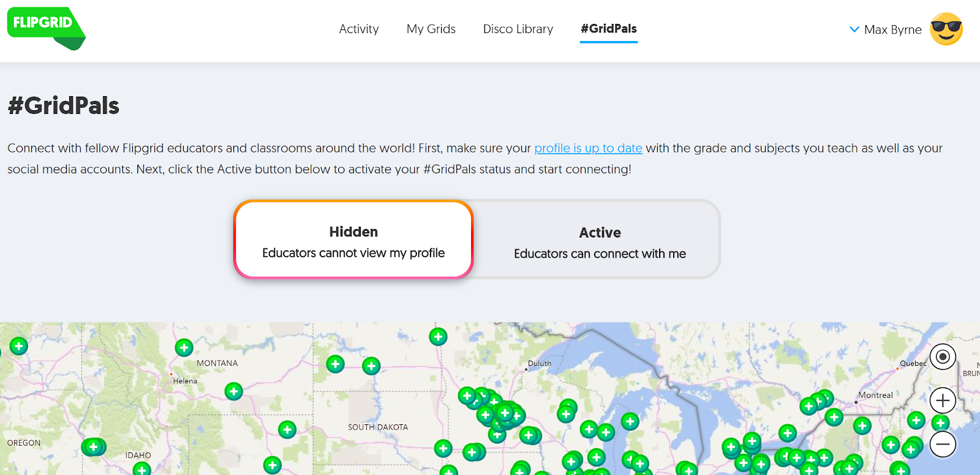Select the #GridPals navigation tab
Viewport: 980px width, 475px height.
click(x=608, y=29)
